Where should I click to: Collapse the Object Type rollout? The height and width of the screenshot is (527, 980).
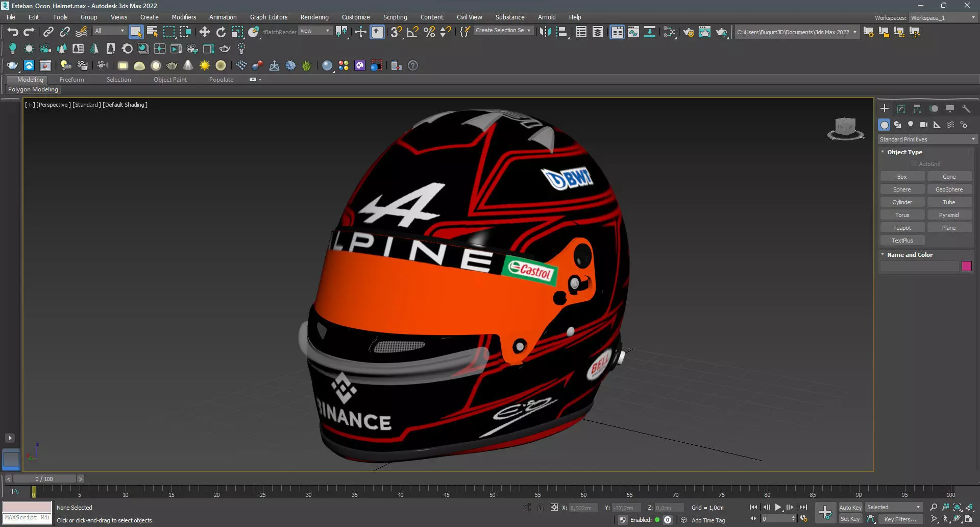point(904,152)
